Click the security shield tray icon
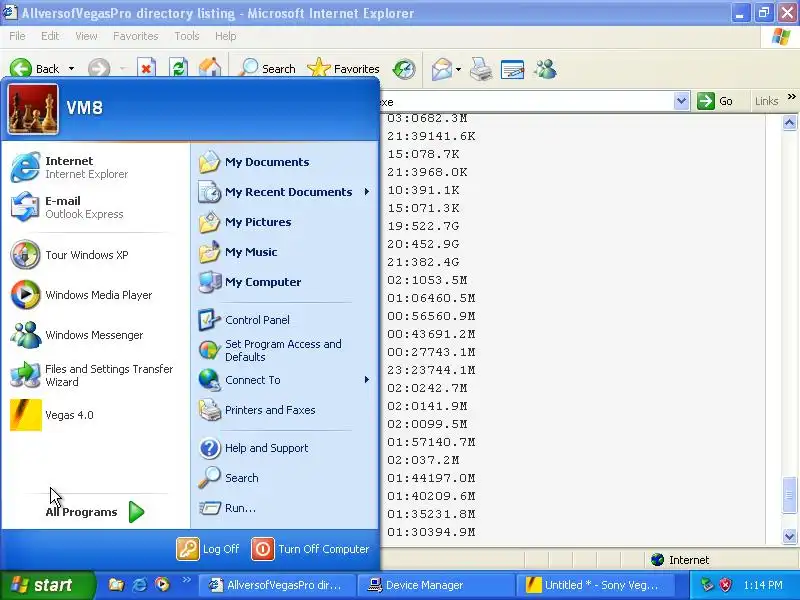 pos(726,585)
